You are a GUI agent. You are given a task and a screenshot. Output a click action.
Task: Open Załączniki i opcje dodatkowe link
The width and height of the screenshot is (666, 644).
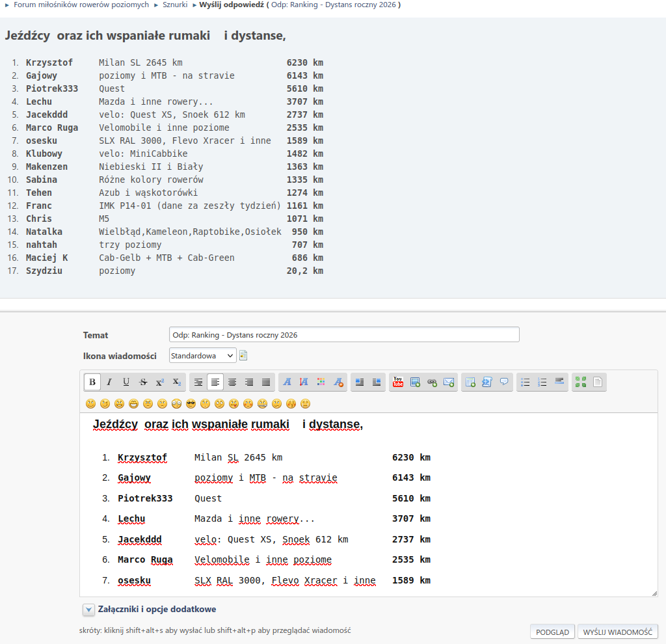click(x=157, y=609)
